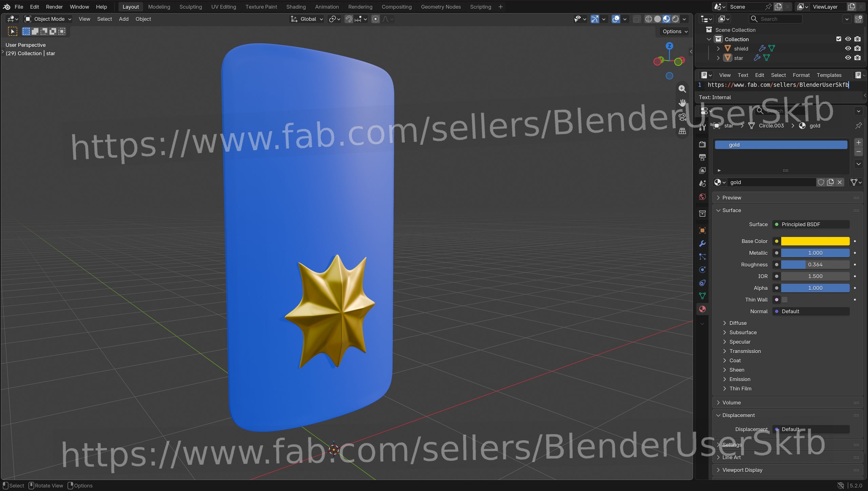868x491 pixels.
Task: Select the gold material slot row
Action: 781,145
